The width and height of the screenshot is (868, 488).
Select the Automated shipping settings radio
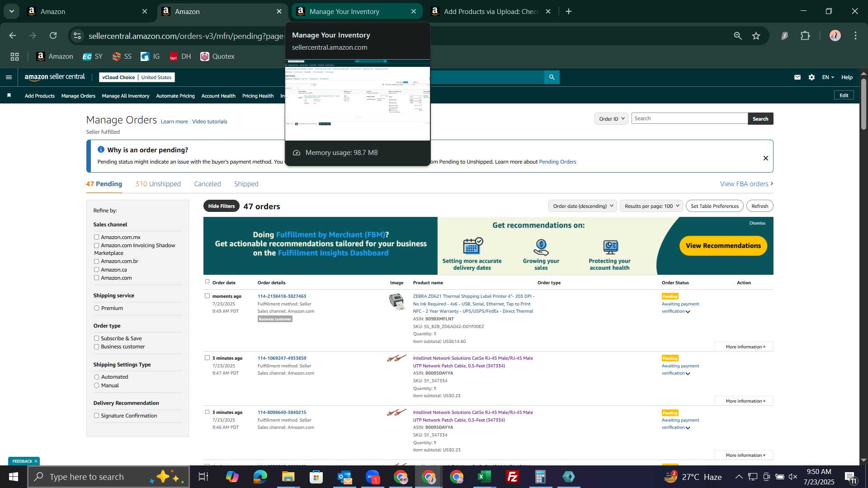click(x=96, y=377)
